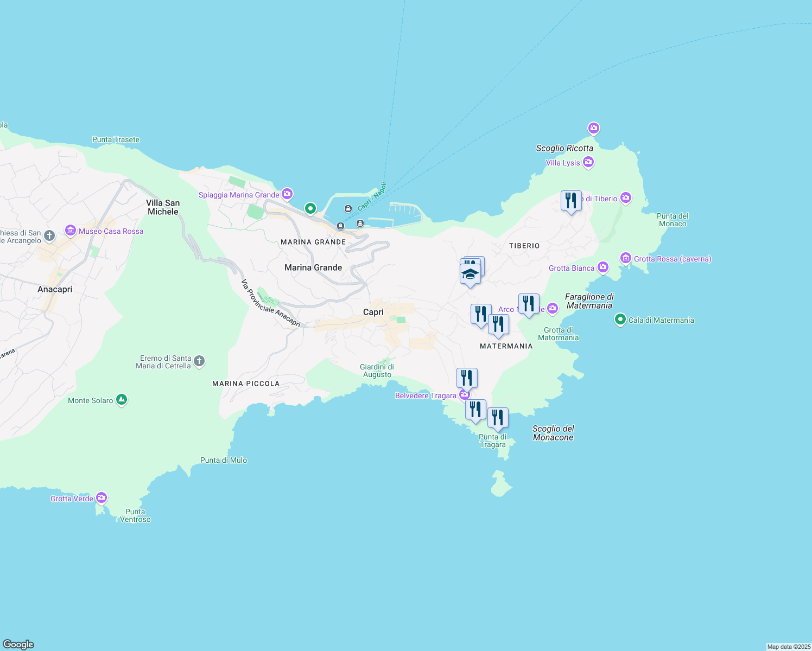Open the Monte Solaro mountain icon
The width and height of the screenshot is (812, 651).
pyautogui.click(x=122, y=400)
